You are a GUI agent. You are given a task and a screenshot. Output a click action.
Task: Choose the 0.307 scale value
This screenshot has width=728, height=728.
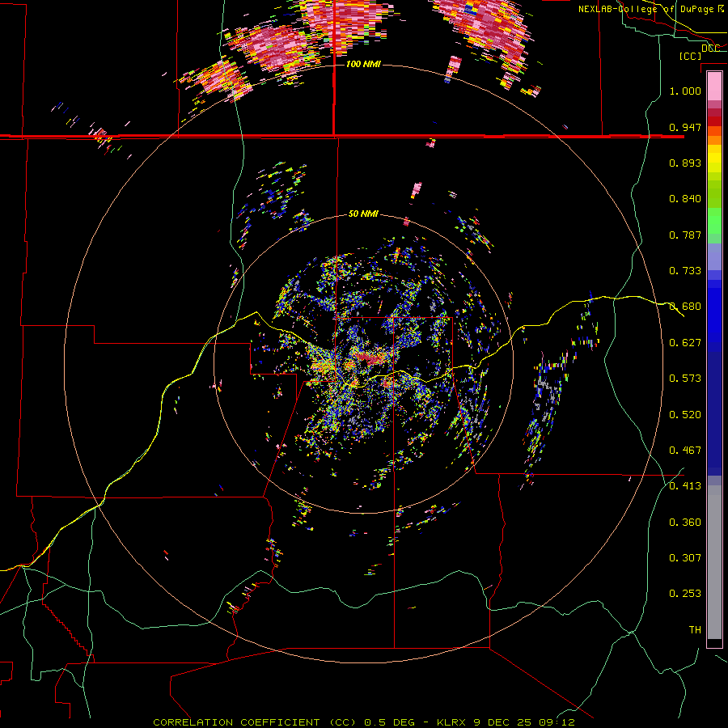coord(685,558)
